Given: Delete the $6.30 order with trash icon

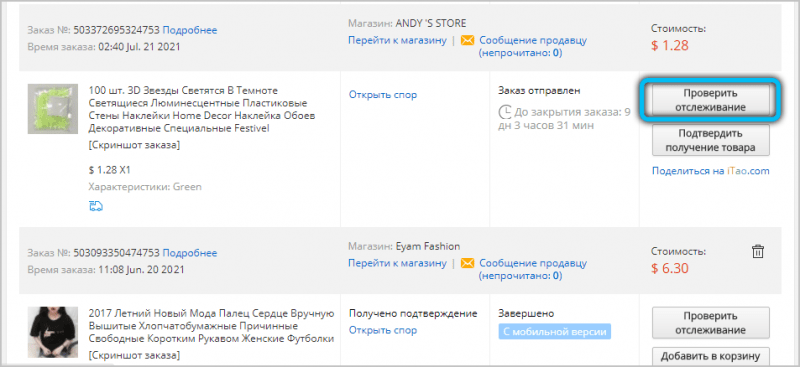Looking at the screenshot, I should pyautogui.click(x=758, y=251).
